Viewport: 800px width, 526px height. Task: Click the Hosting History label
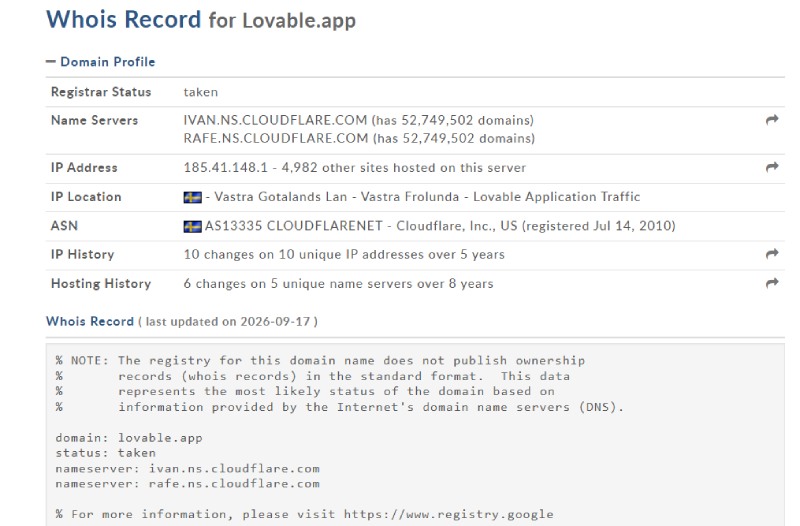point(101,284)
